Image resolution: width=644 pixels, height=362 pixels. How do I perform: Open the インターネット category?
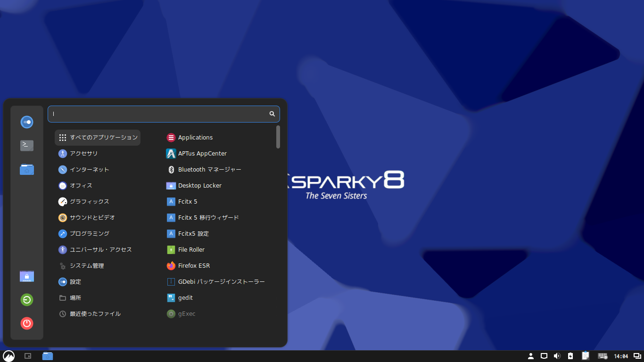click(98, 170)
